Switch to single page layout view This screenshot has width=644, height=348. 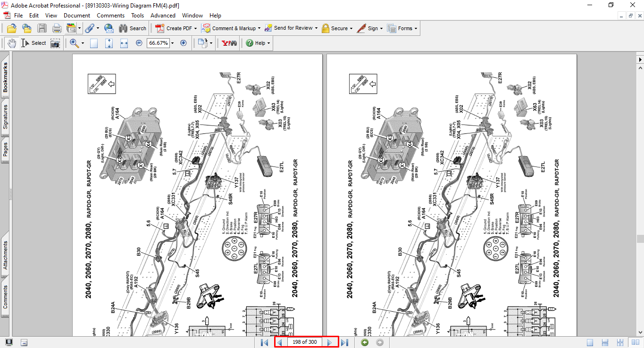[x=590, y=342]
